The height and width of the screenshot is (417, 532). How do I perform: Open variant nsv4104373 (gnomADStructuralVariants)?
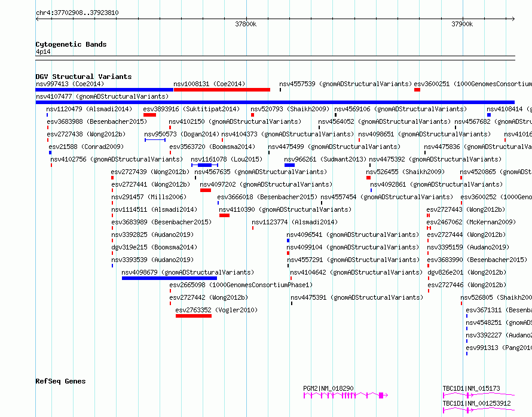click(288, 134)
